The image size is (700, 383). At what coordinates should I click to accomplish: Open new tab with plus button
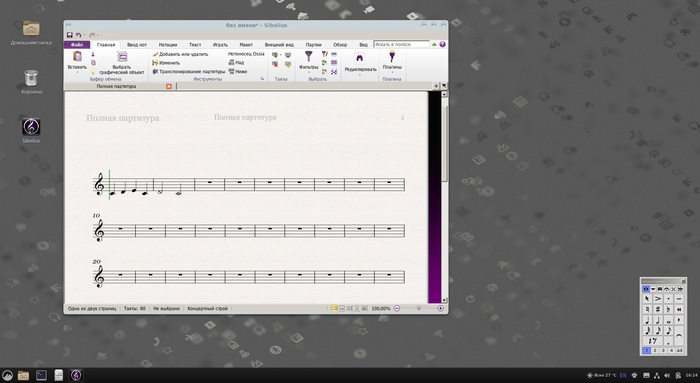pyautogui.click(x=437, y=86)
